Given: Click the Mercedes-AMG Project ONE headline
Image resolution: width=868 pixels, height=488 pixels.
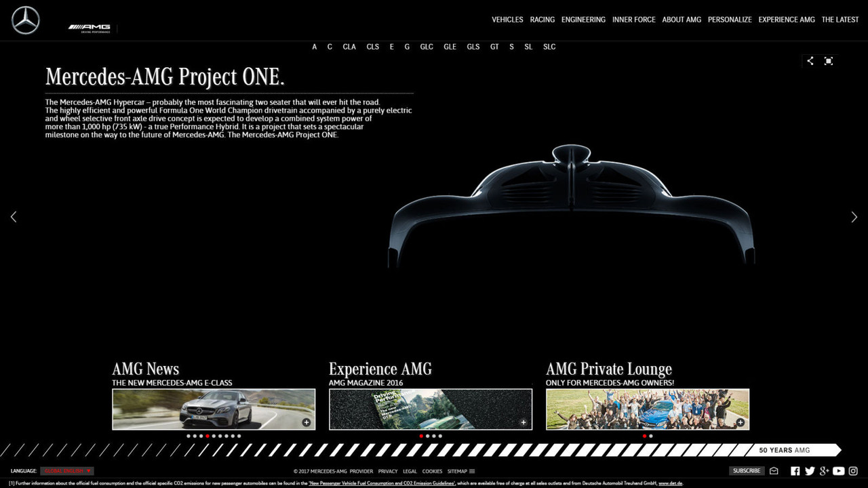Looking at the screenshot, I should [x=165, y=77].
